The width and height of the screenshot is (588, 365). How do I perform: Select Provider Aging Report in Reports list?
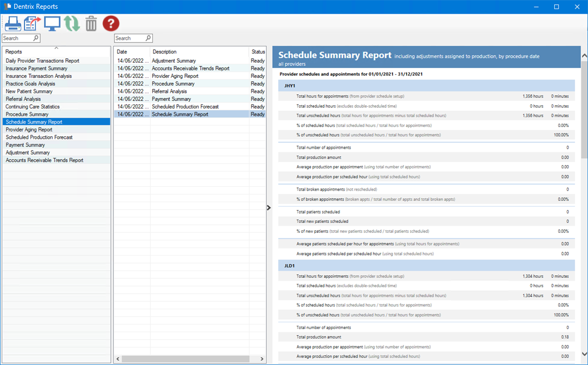(x=56, y=130)
